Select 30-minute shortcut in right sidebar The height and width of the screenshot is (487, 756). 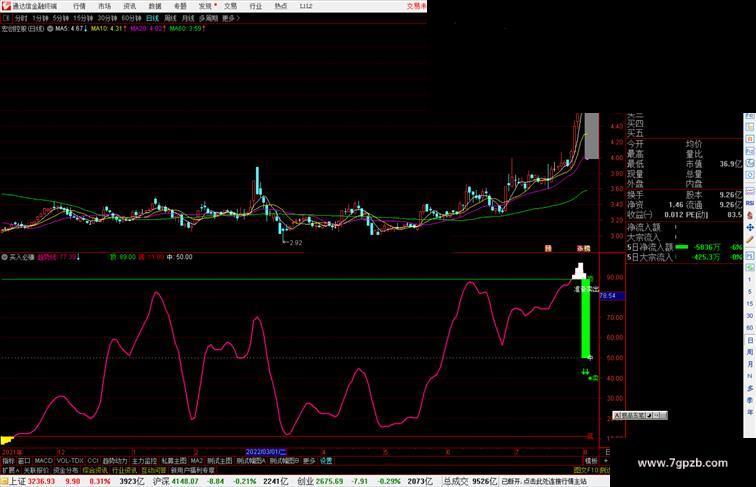tap(750, 316)
